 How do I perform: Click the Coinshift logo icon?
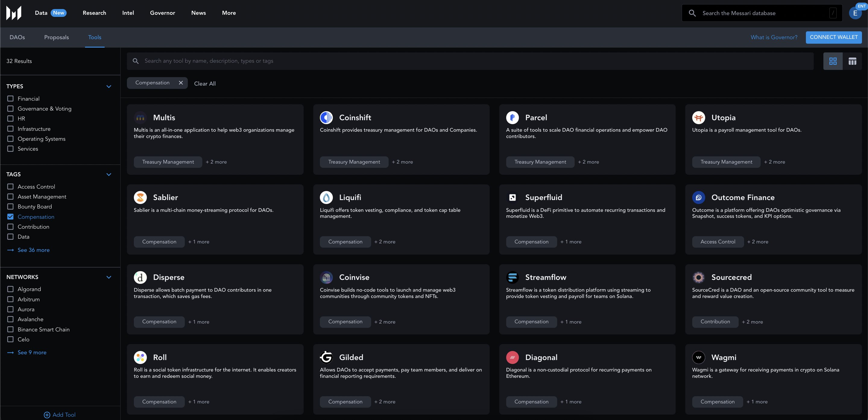click(326, 118)
